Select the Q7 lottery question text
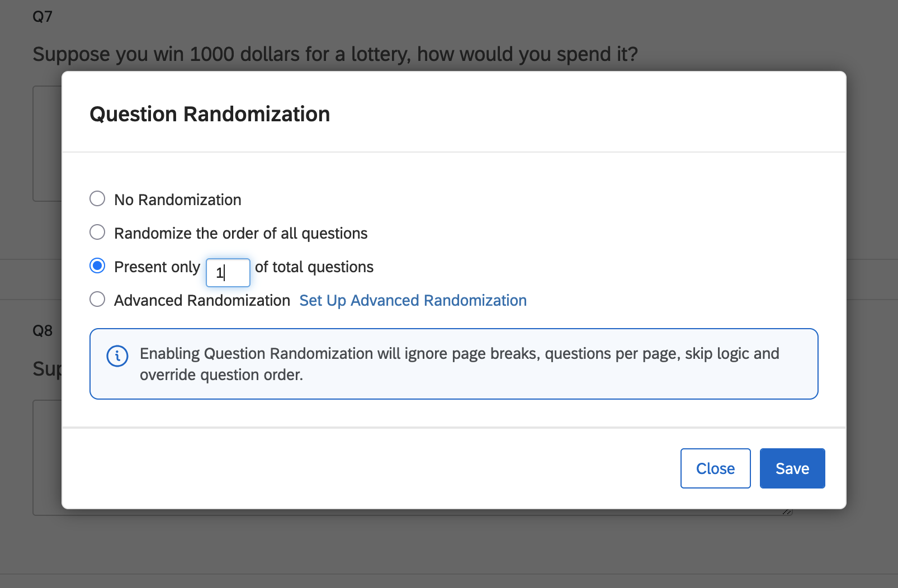Viewport: 898px width, 588px height. (x=335, y=54)
